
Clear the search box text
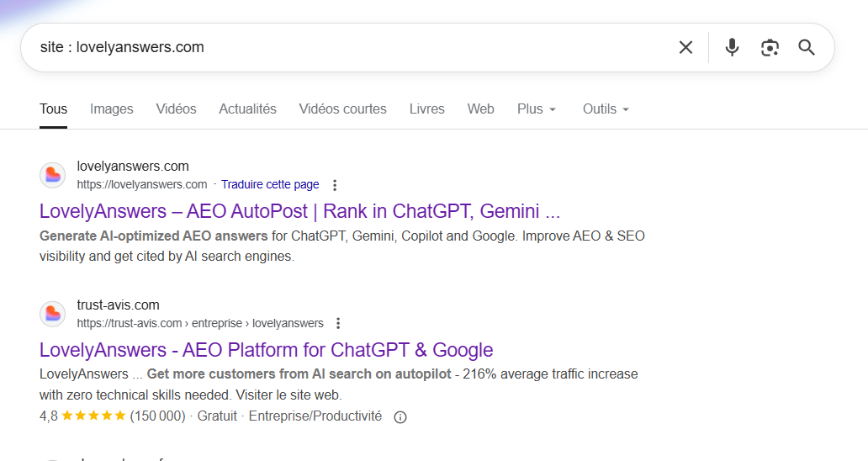point(685,47)
